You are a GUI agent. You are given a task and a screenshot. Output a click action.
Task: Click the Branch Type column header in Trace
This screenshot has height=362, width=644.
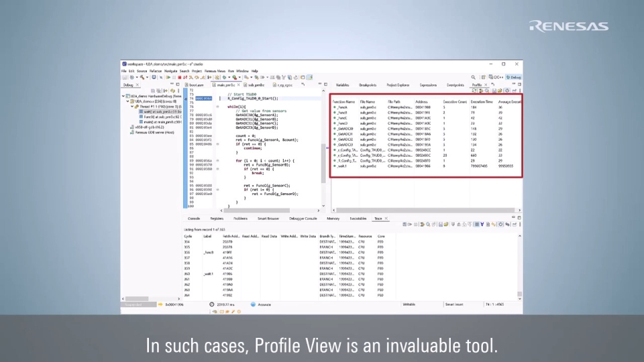pos(327,237)
